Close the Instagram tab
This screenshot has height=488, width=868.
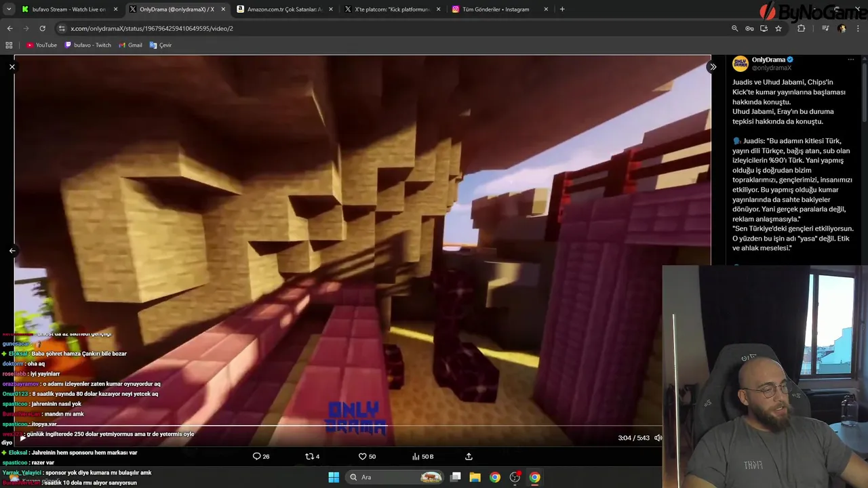click(546, 9)
